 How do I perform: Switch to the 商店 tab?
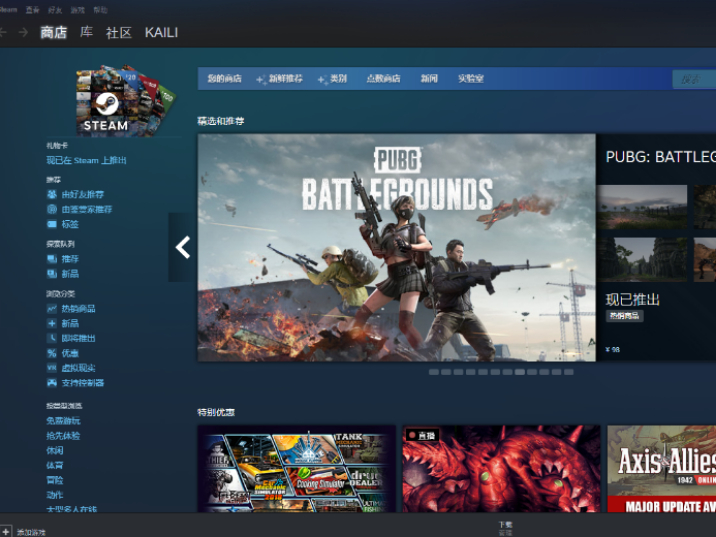point(53,32)
